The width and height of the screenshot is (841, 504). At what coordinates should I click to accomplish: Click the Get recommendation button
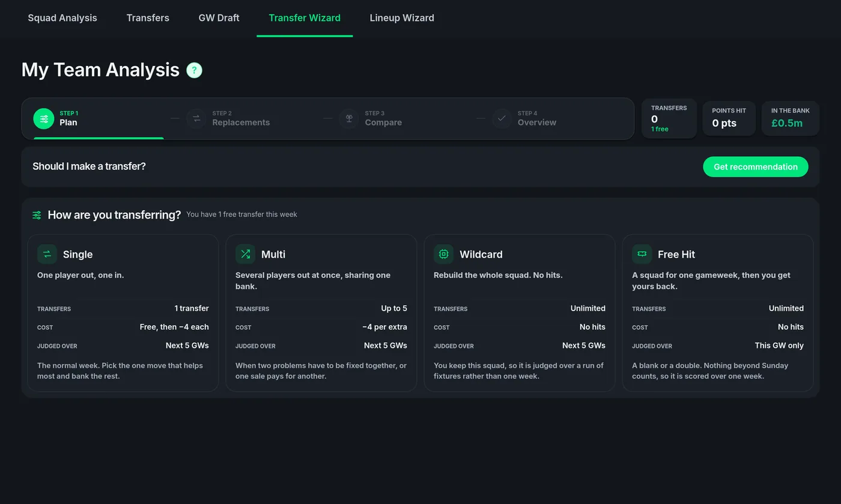pos(756,167)
